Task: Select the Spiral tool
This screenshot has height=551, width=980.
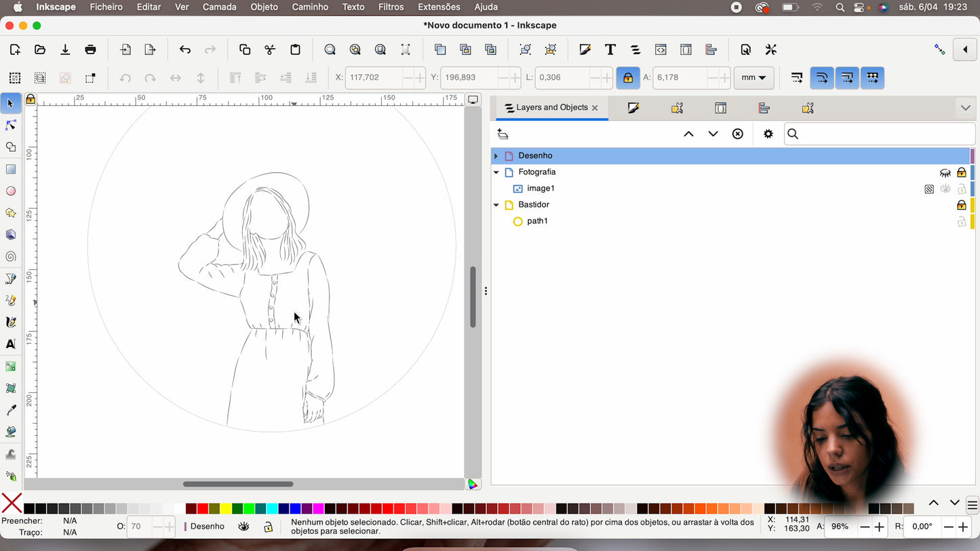Action: point(11,257)
